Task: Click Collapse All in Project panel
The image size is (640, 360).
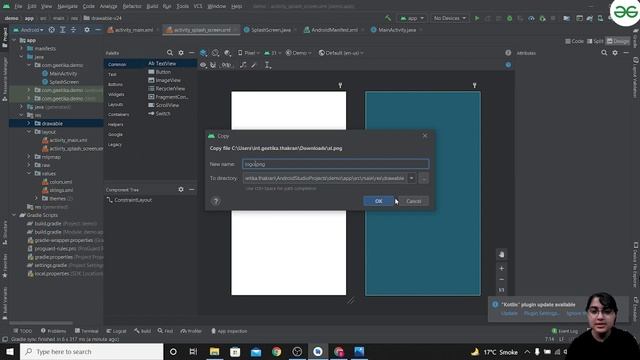Action: [x=73, y=30]
